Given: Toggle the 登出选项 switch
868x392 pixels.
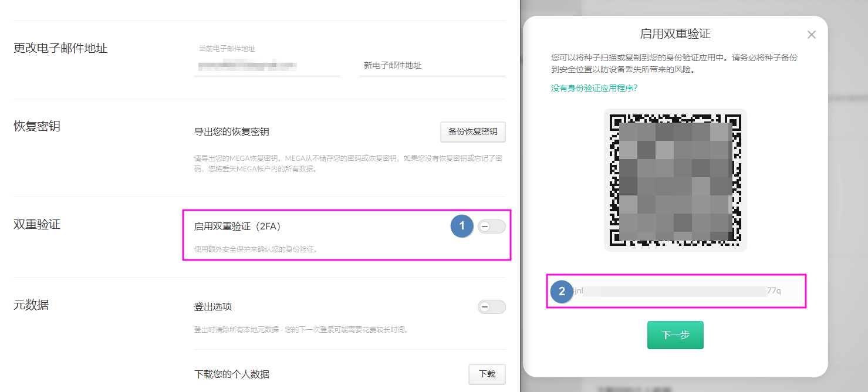Looking at the screenshot, I should [491, 307].
